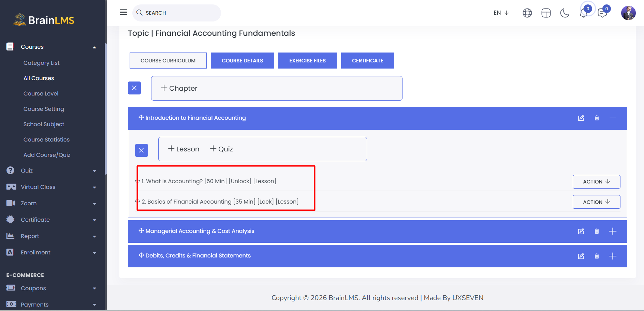Click the Virtual Class headset icon
The height and width of the screenshot is (311, 644).
[11, 187]
